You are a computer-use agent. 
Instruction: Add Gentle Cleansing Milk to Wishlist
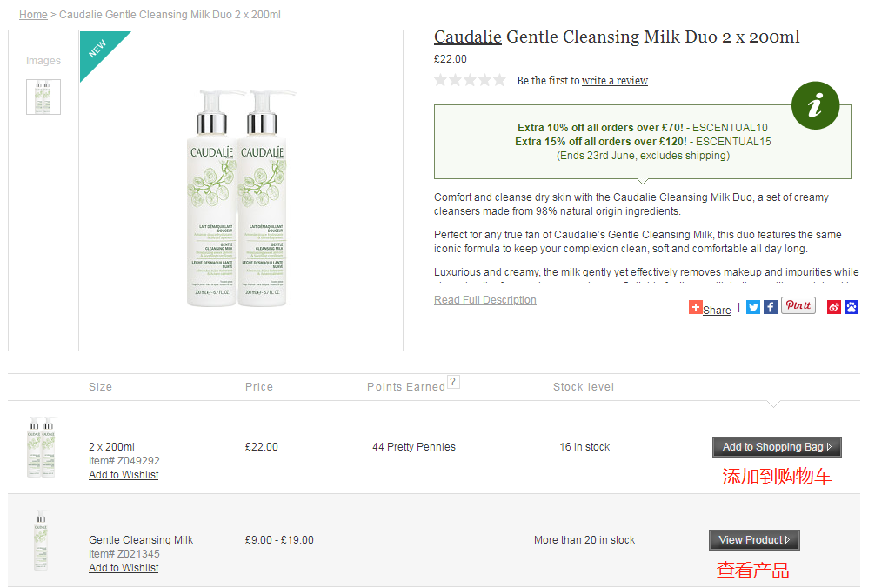124,568
